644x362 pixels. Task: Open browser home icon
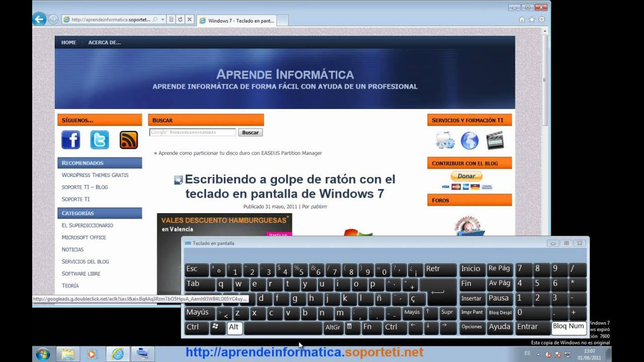tap(522, 20)
